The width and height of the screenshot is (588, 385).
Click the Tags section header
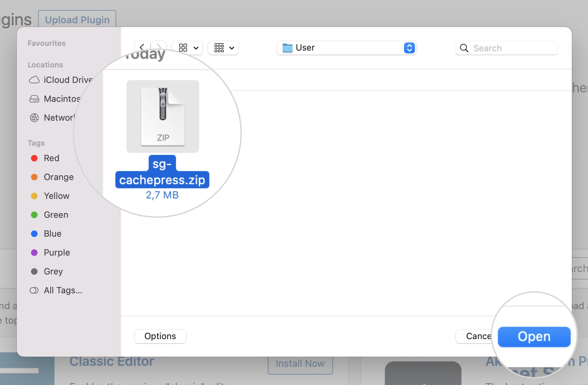pyautogui.click(x=36, y=143)
